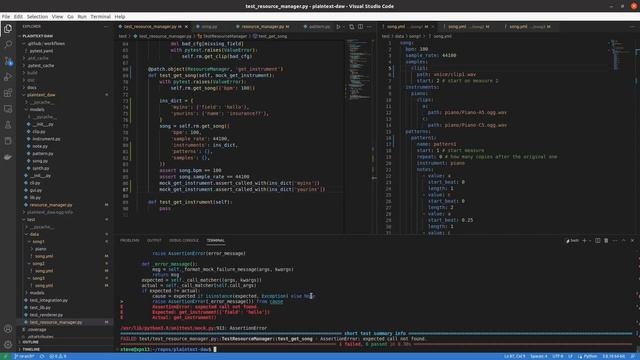Viewport: 640px width, 360px height.
Task: Open notifications bell in status bar
Action: [x=632, y=356]
